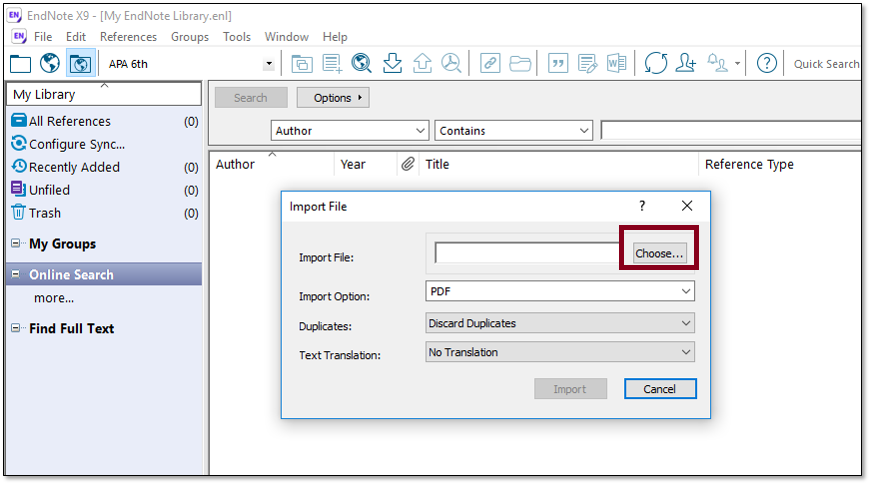Collapse the Find Full Text group
Viewport: 871px width, 485px height.
tap(16, 328)
